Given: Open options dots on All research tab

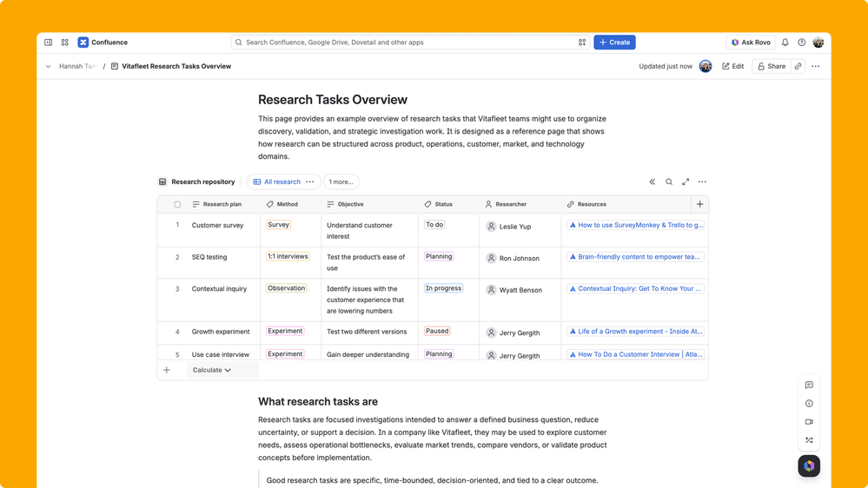Looking at the screenshot, I should tap(310, 181).
